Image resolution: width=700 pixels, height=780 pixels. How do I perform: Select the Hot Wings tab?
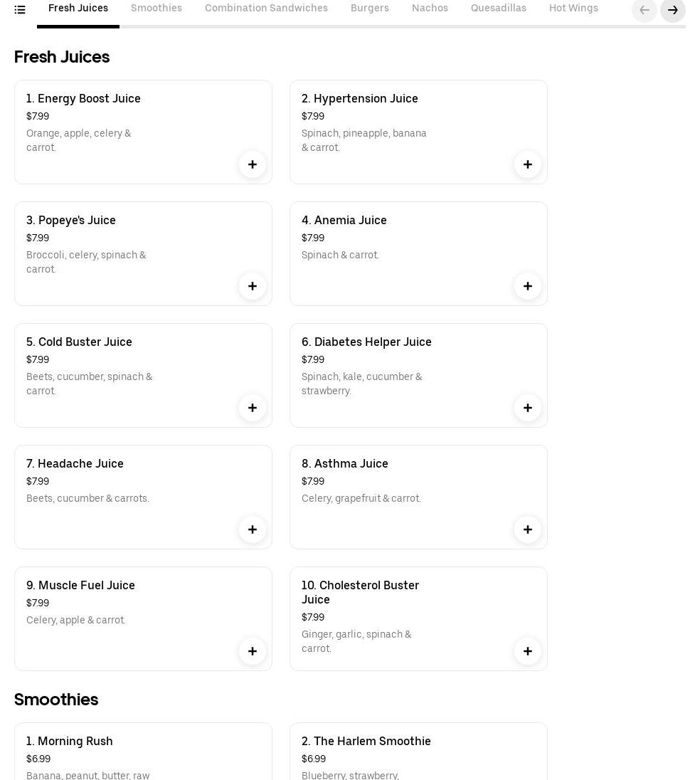[573, 9]
